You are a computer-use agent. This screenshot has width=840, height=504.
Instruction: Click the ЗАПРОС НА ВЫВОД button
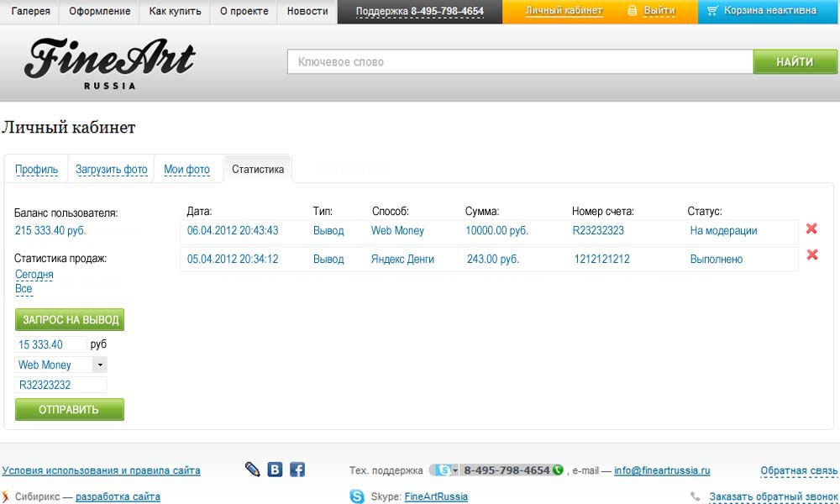[70, 320]
